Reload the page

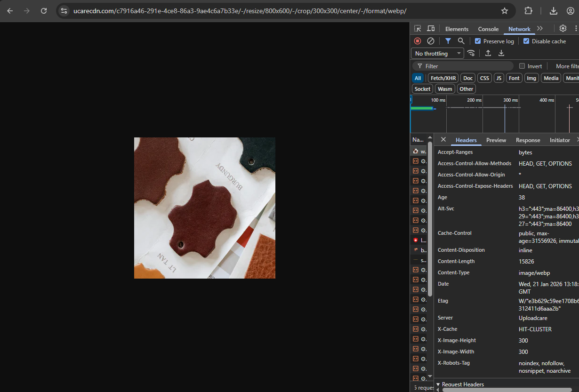click(x=44, y=11)
